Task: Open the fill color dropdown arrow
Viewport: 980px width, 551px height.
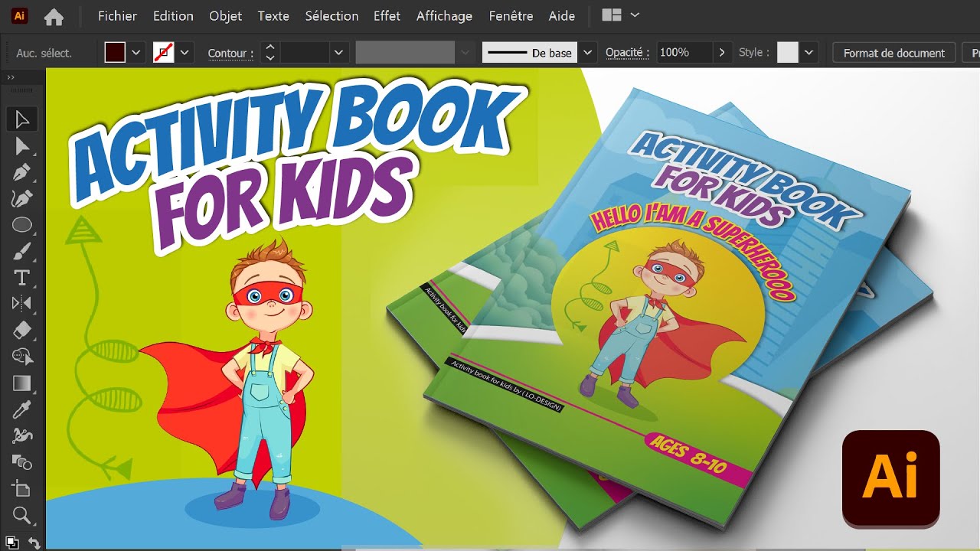Action: [x=136, y=53]
